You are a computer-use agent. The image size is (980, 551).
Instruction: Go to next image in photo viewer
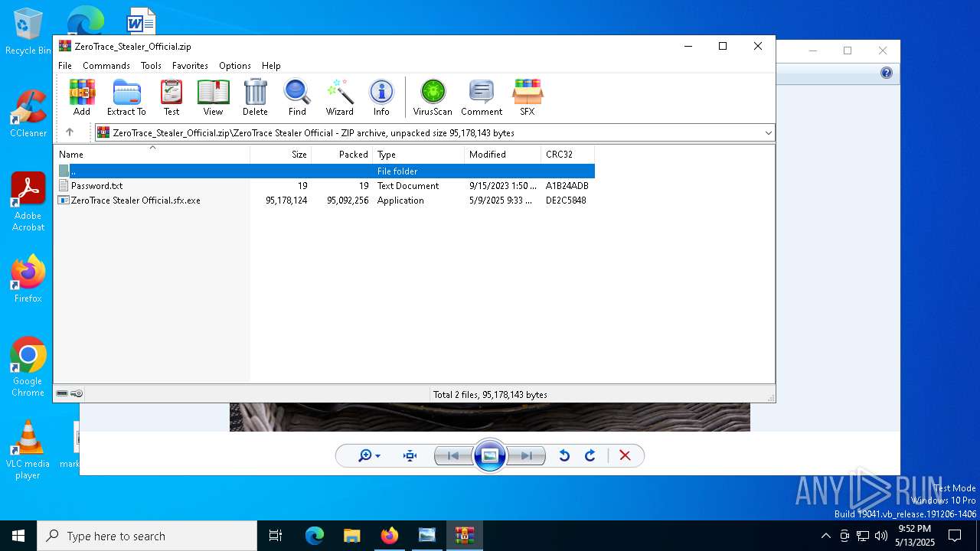click(x=527, y=455)
